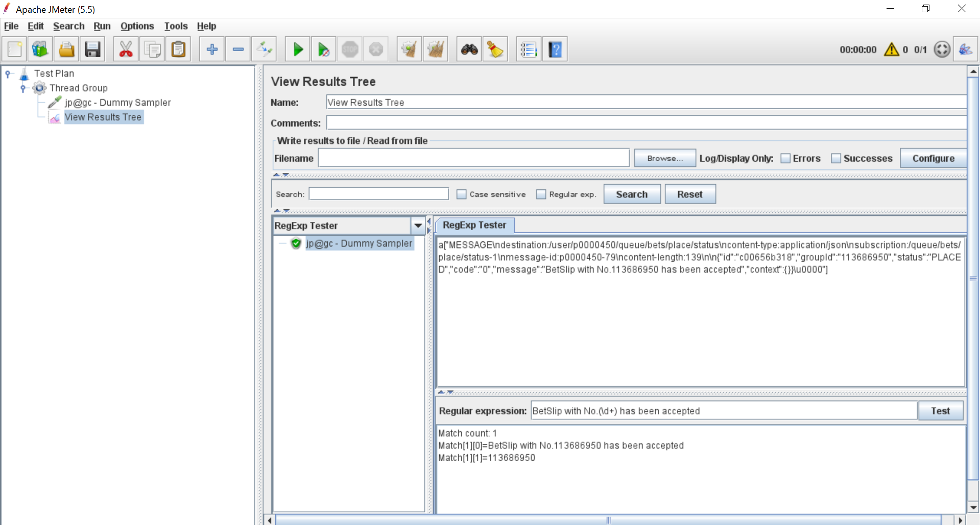Click the Thread Group gear icon

pos(39,88)
